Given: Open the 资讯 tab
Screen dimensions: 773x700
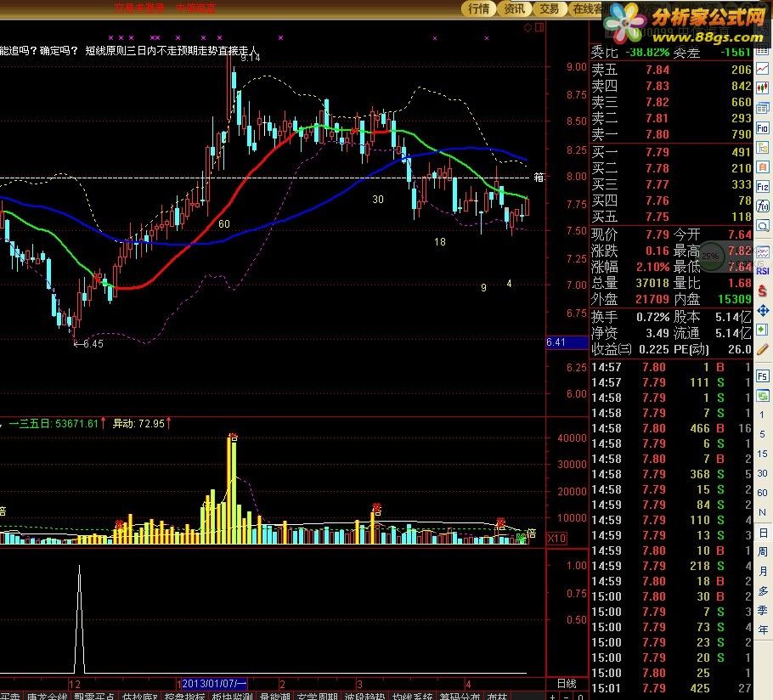Looking at the screenshot, I should point(514,8).
